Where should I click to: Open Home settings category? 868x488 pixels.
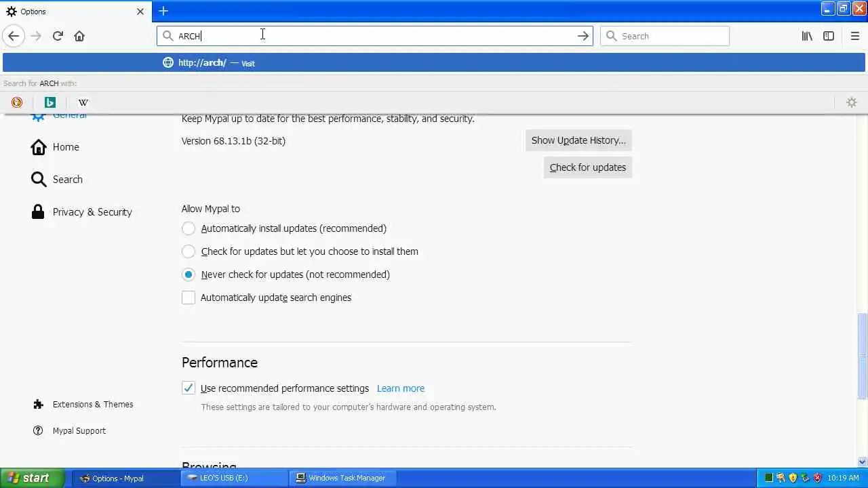(56, 147)
